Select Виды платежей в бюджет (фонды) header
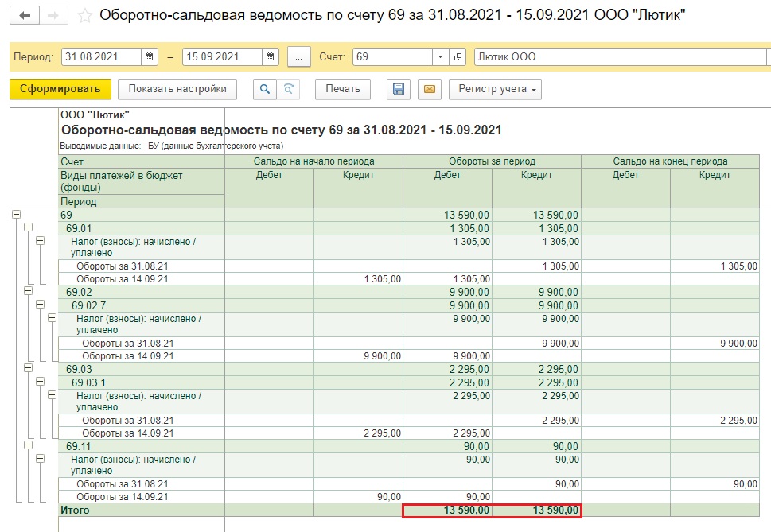The height and width of the screenshot is (532, 771). pos(142,181)
